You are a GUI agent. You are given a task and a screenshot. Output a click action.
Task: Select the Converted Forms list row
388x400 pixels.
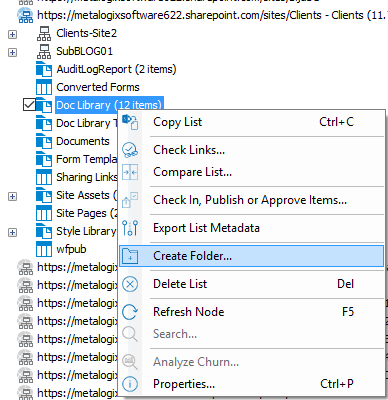tap(98, 87)
